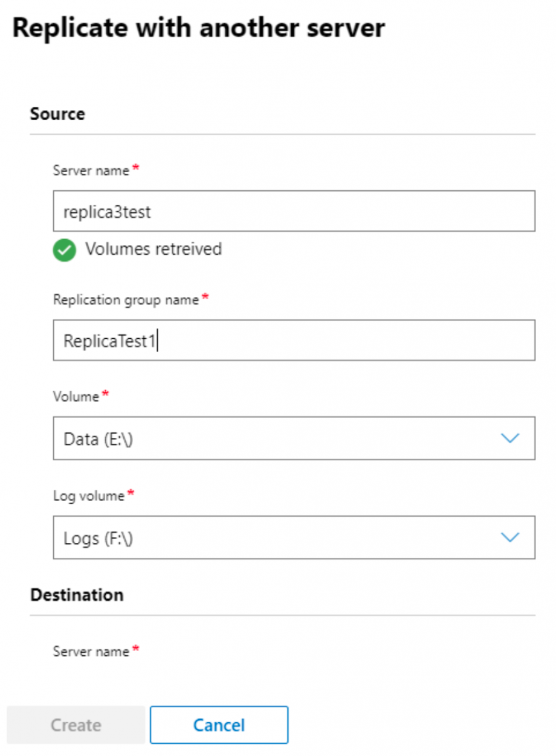Image resolution: width=556 pixels, height=756 pixels.
Task: Click the Volume dropdown chevron icon
Action: pyautogui.click(x=511, y=438)
